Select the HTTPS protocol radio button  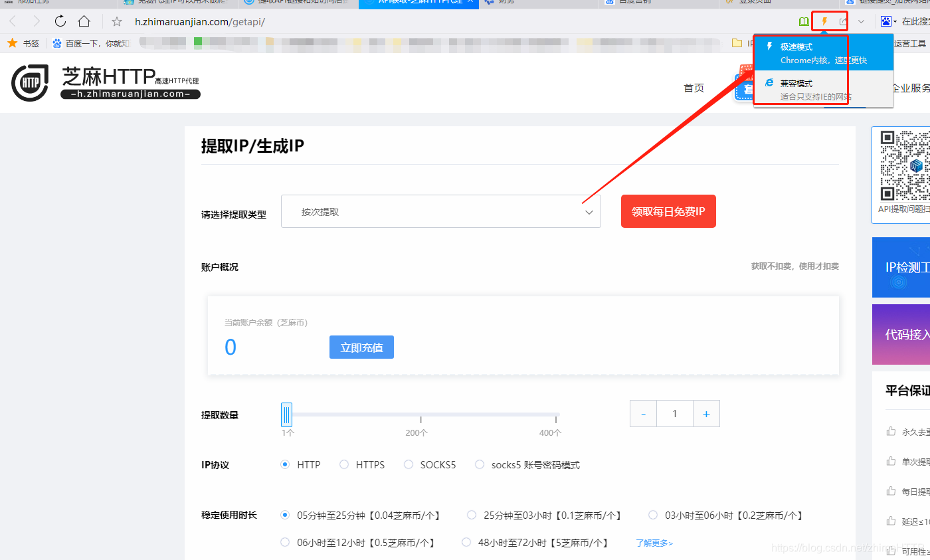click(x=344, y=465)
